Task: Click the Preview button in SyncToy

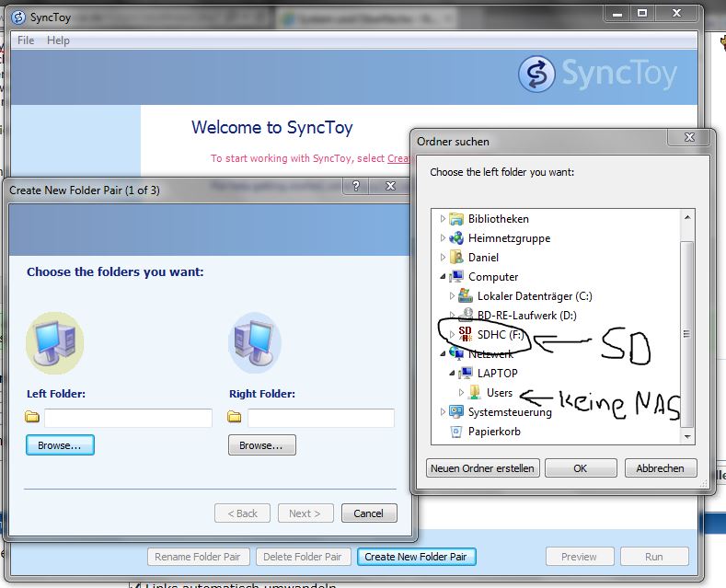Action: [x=580, y=557]
